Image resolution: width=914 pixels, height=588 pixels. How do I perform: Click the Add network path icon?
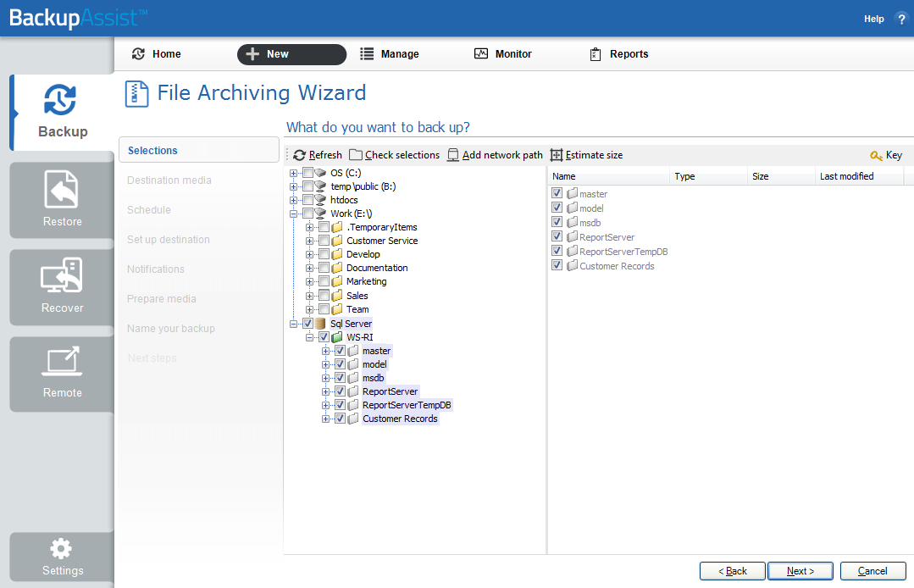(x=453, y=155)
